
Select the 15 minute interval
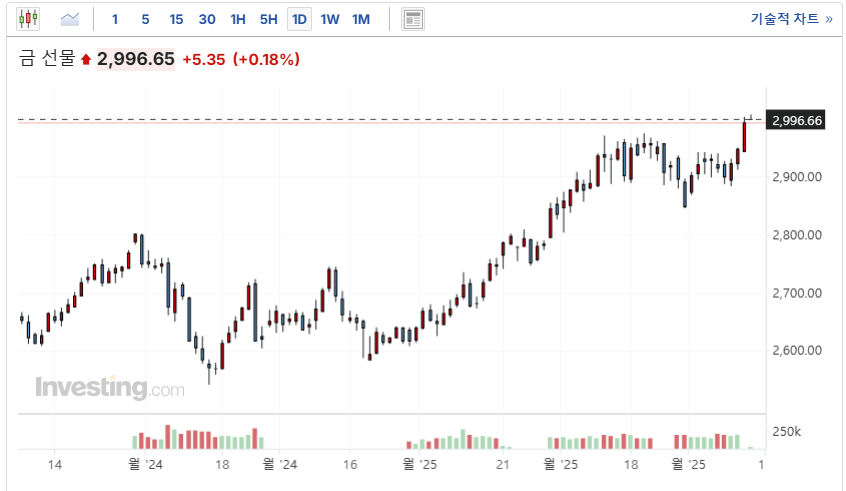coord(176,19)
